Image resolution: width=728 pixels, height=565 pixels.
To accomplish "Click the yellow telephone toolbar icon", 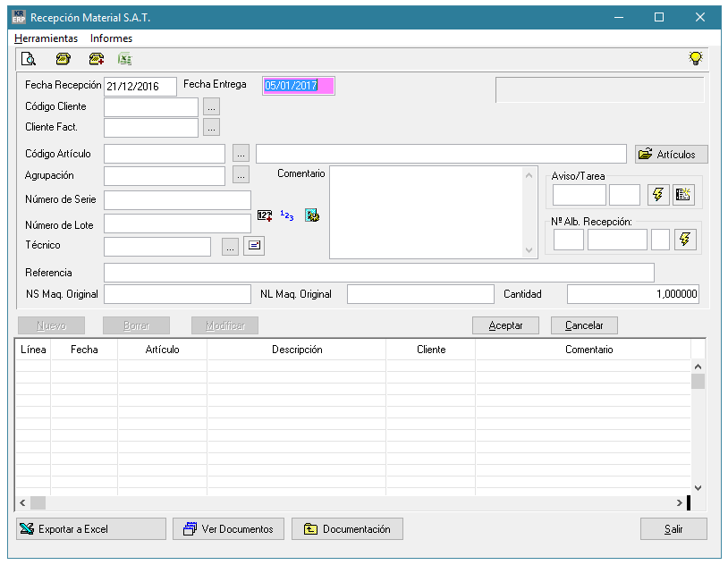I will coord(63,59).
